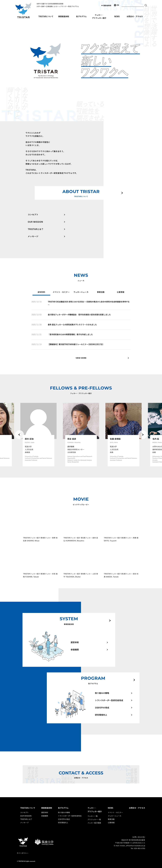Image resolution: width=162 pixels, height=868 pixels.
Task: Open 各プログラム in the top navigation
Action: (x=81, y=16)
